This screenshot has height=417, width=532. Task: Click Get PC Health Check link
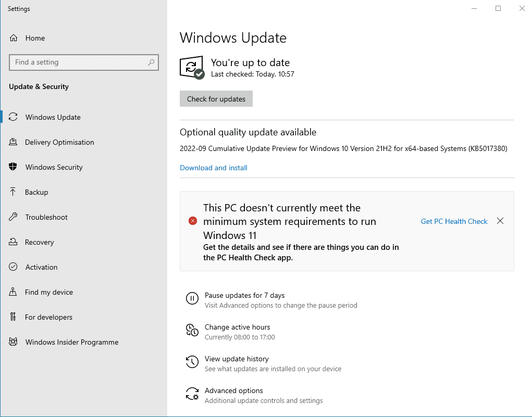(454, 221)
